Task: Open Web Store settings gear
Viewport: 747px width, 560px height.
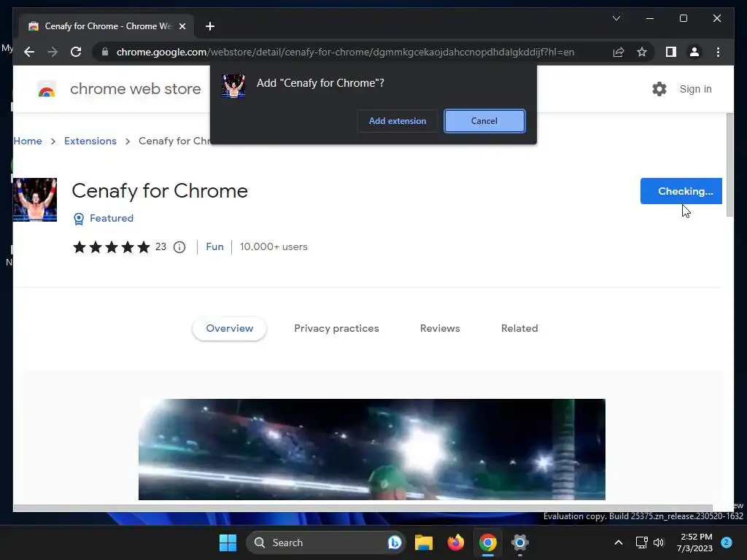Action: pos(659,89)
